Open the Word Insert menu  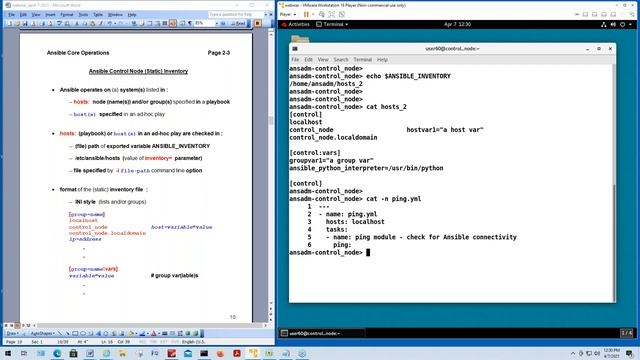click(x=50, y=15)
